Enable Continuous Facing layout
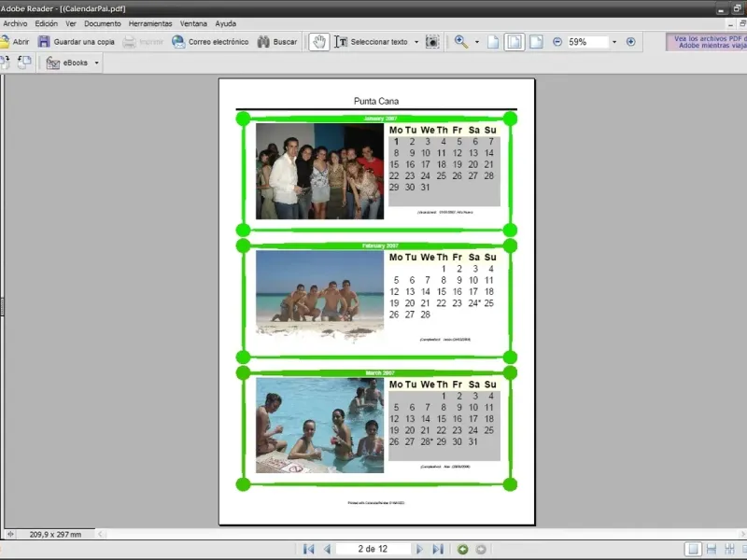 tap(729, 549)
